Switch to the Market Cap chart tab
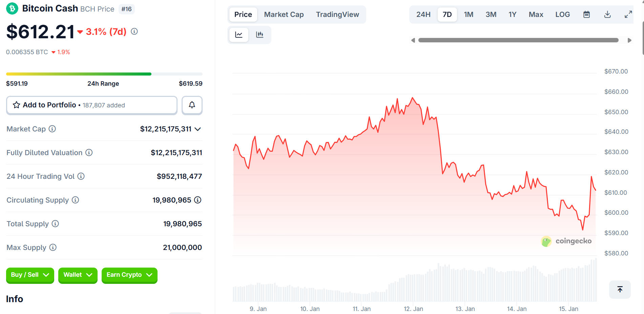 pos(284,15)
